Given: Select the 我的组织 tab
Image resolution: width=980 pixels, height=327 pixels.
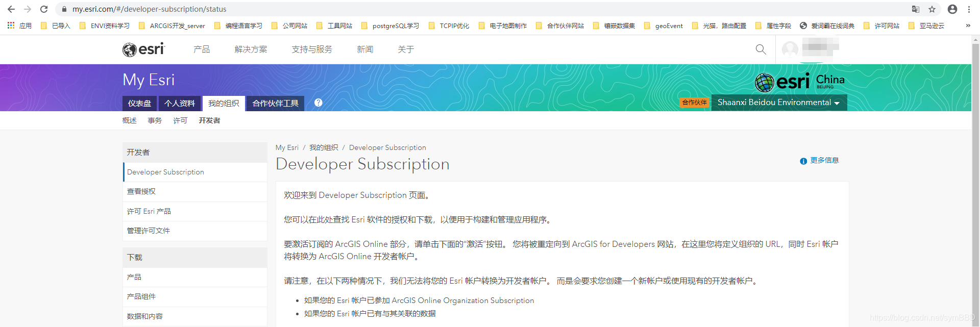Looking at the screenshot, I should coord(224,103).
